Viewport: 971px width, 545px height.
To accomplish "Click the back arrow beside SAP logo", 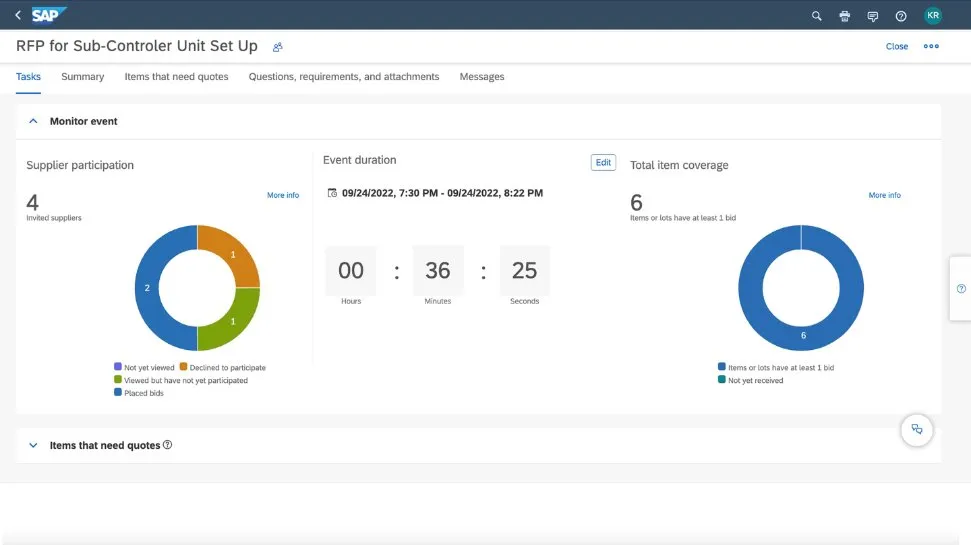I will [18, 15].
